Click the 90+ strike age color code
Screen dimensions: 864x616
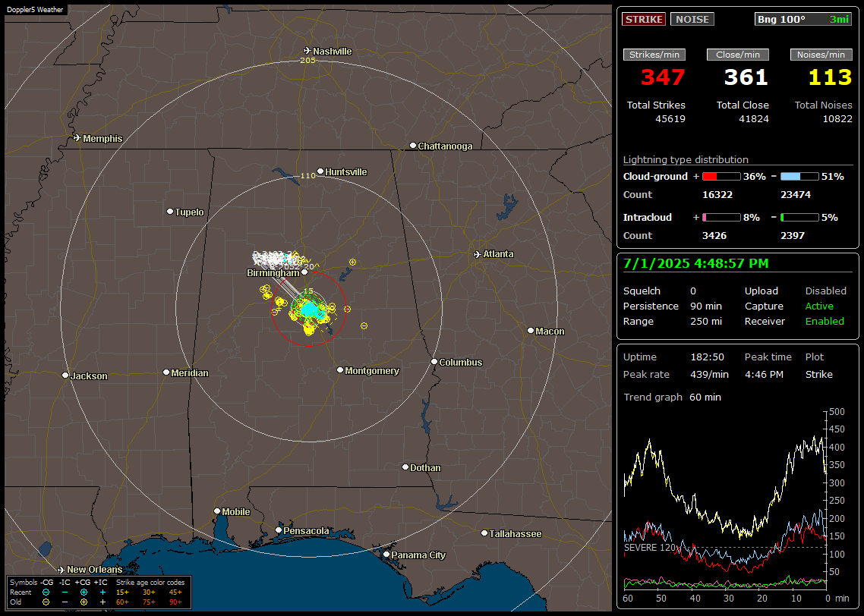pyautogui.click(x=175, y=602)
